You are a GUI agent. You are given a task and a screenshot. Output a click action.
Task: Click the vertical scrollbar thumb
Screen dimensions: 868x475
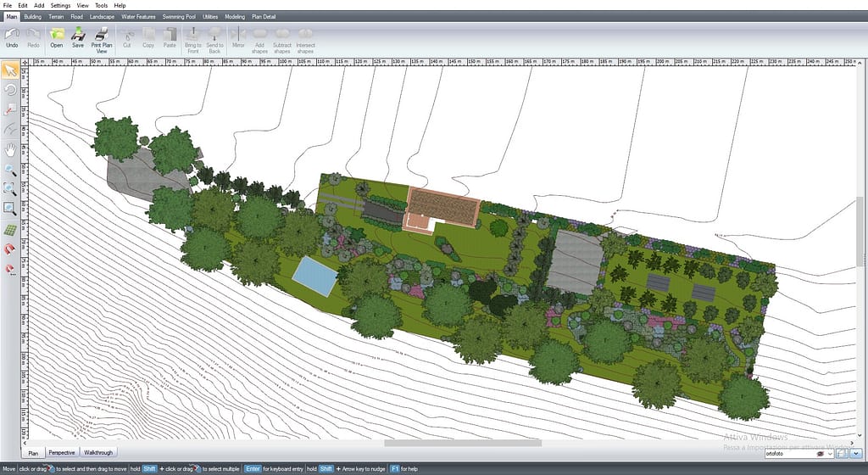tap(860, 232)
